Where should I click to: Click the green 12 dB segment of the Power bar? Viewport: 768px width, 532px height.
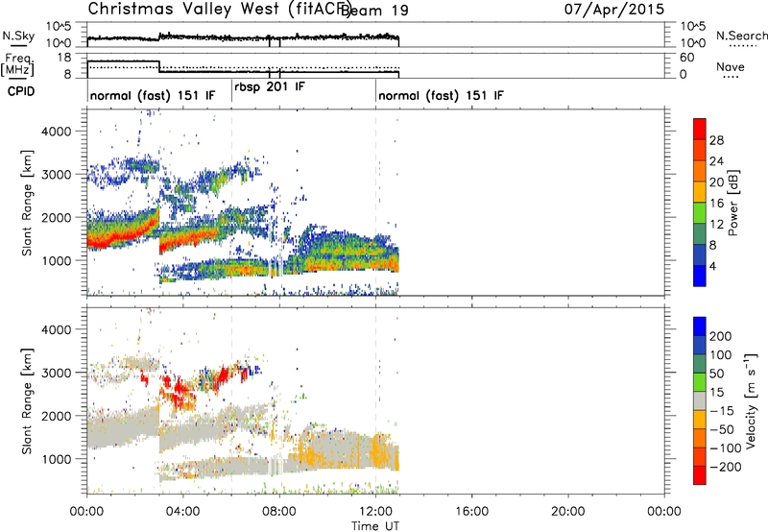700,212
